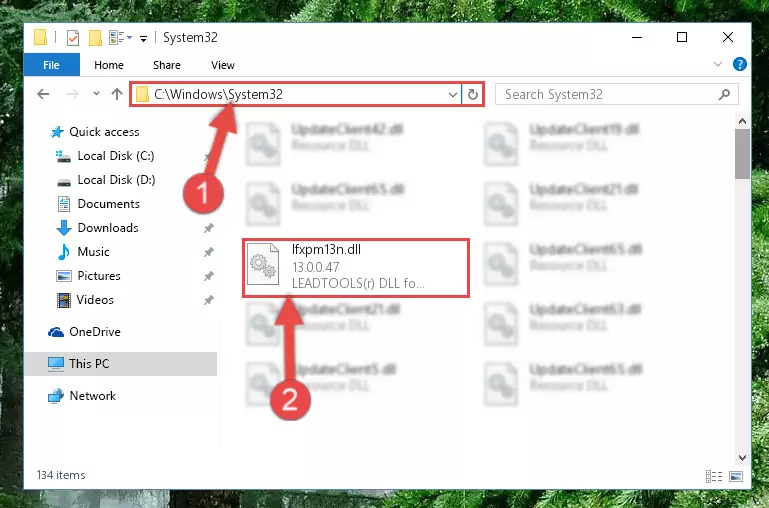Close the System32 window
Image resolution: width=769 pixels, height=508 pixels.
click(728, 37)
